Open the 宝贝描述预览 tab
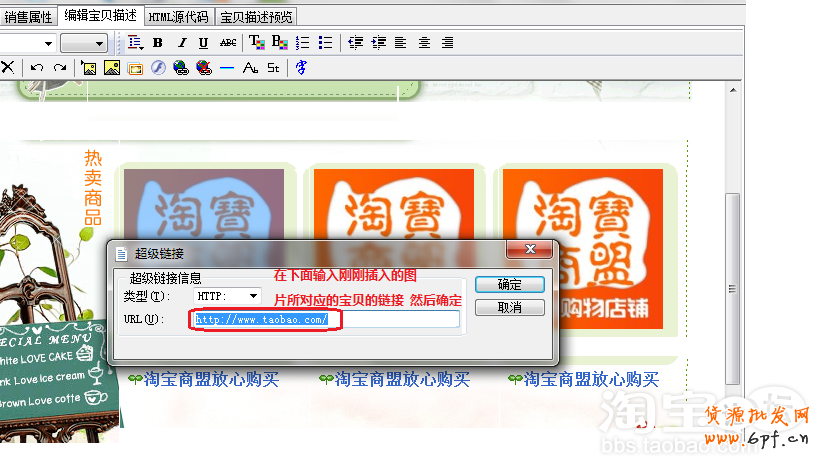Image resolution: width=819 pixels, height=460 pixels. (x=256, y=17)
